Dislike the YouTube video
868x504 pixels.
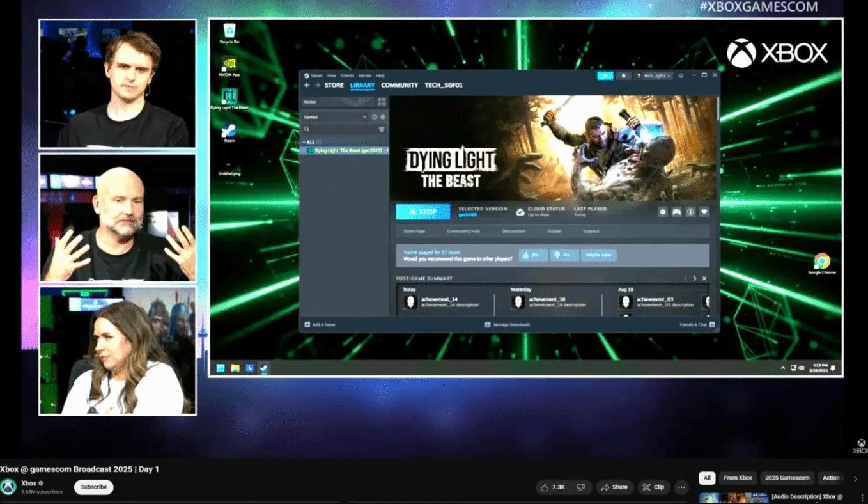[x=581, y=487]
